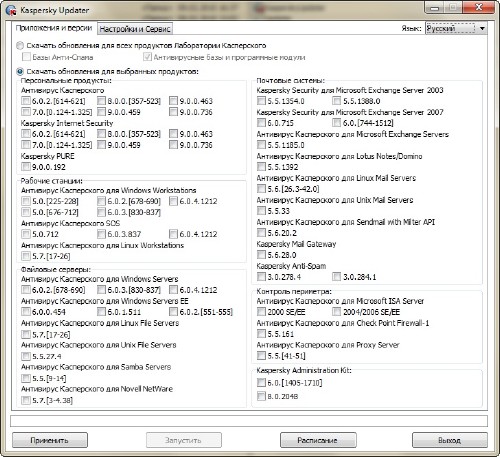Enable Kaspersky Mail Gateway 5.6.28.0 checkbox

coord(261,255)
